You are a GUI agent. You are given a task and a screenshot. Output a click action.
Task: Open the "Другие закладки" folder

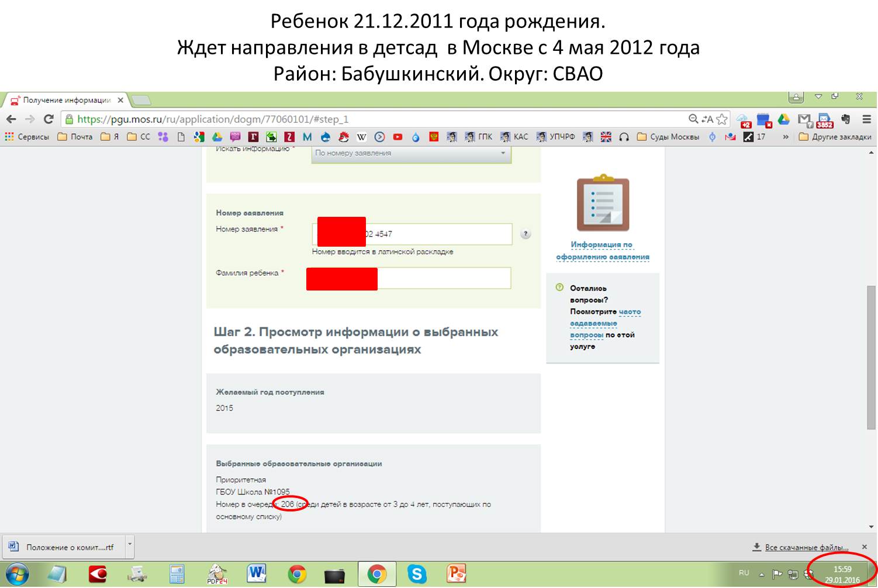(835, 137)
